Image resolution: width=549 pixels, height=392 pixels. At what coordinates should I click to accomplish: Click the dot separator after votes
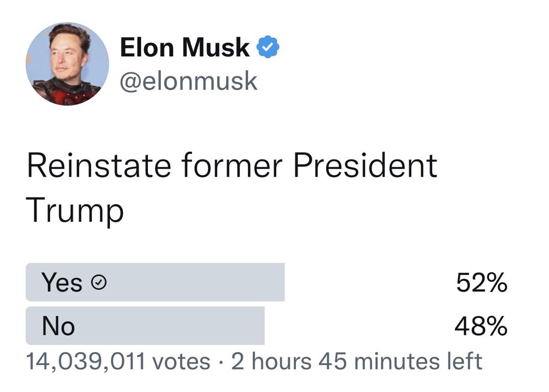coord(221,362)
